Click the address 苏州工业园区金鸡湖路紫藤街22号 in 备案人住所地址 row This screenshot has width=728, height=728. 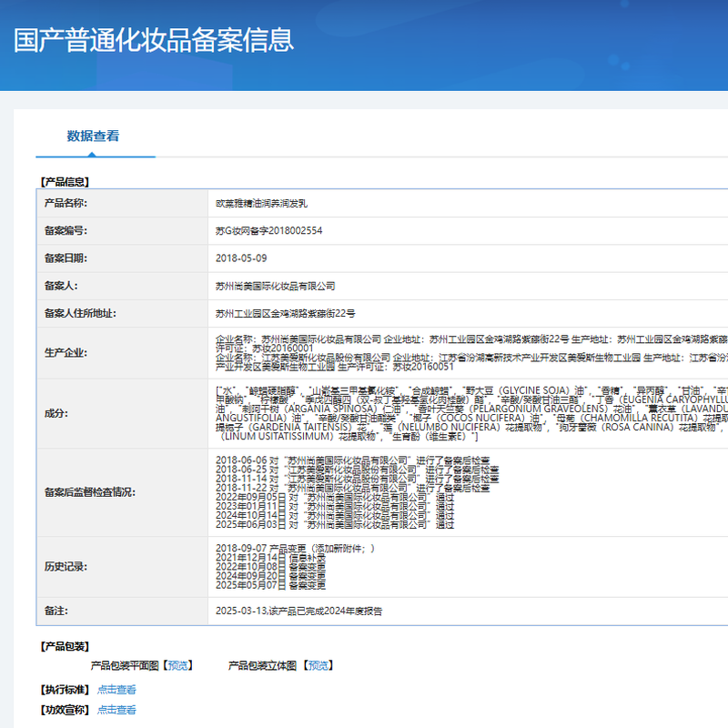point(285,314)
